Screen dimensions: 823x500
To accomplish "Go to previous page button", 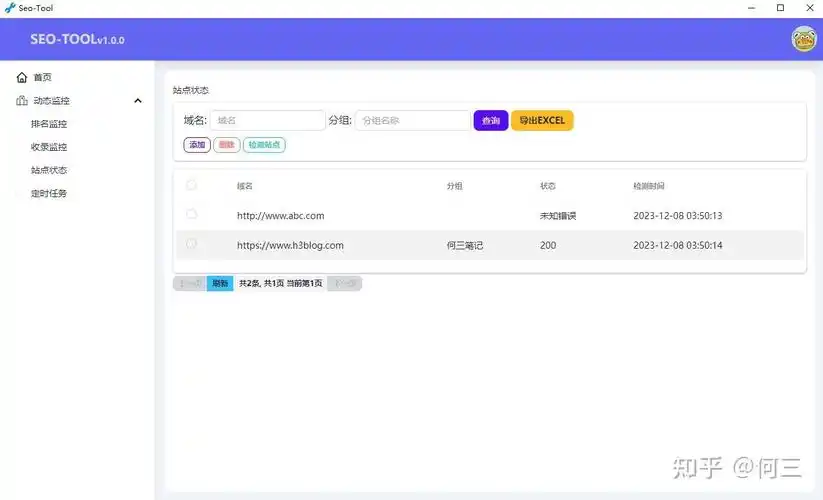I will (190, 283).
